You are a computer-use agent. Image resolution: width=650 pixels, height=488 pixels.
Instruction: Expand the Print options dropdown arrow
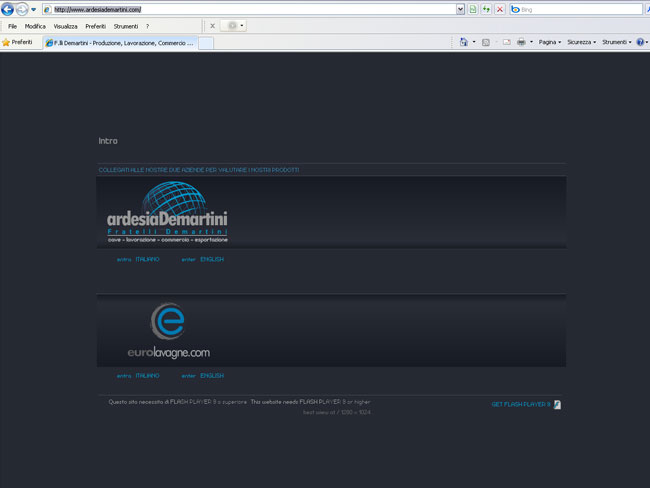(531, 42)
